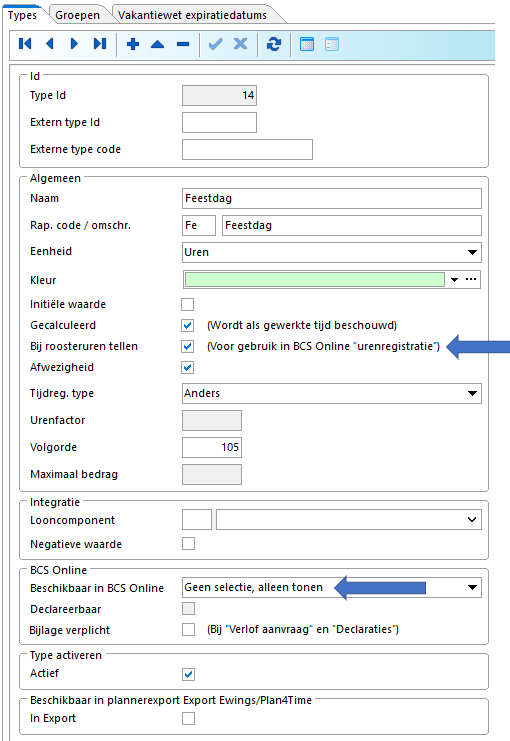The height and width of the screenshot is (741, 510).
Task: Refresh data with circular arrows icon
Action: 274,44
